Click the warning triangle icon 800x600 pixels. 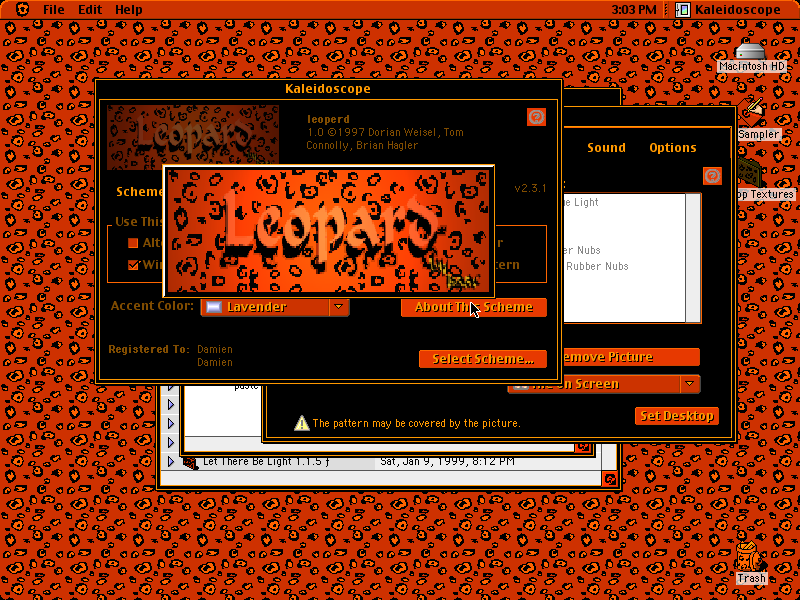tap(302, 423)
